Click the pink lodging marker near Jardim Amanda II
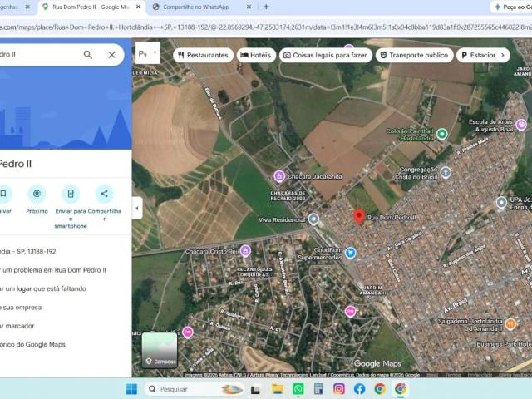 click(x=350, y=311)
